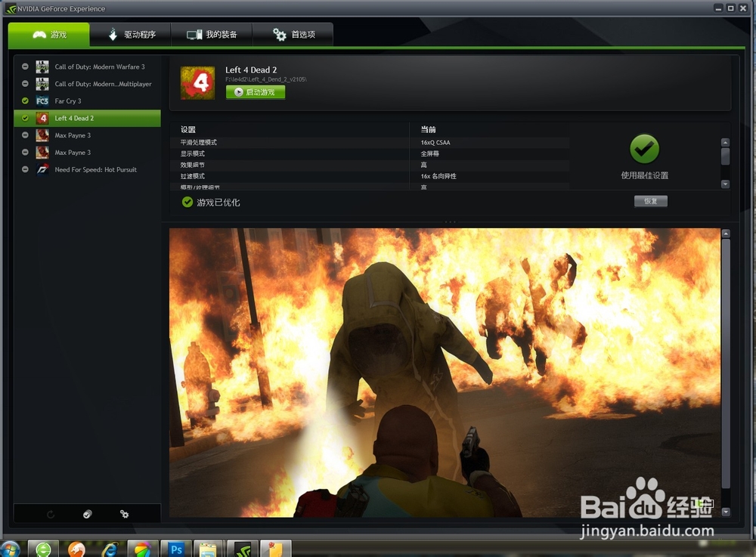756x557 pixels.
Task: Click the Need For Speed game icon
Action: pyautogui.click(x=42, y=169)
